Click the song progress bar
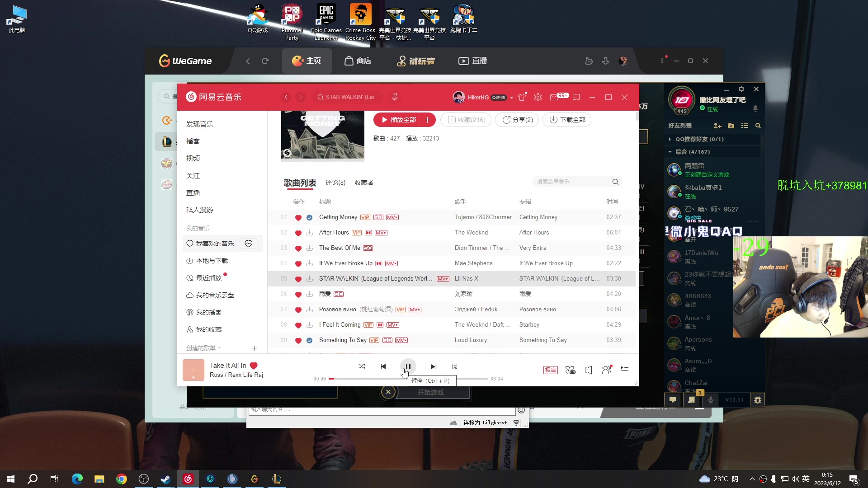This screenshot has width=868, height=488. [408, 379]
